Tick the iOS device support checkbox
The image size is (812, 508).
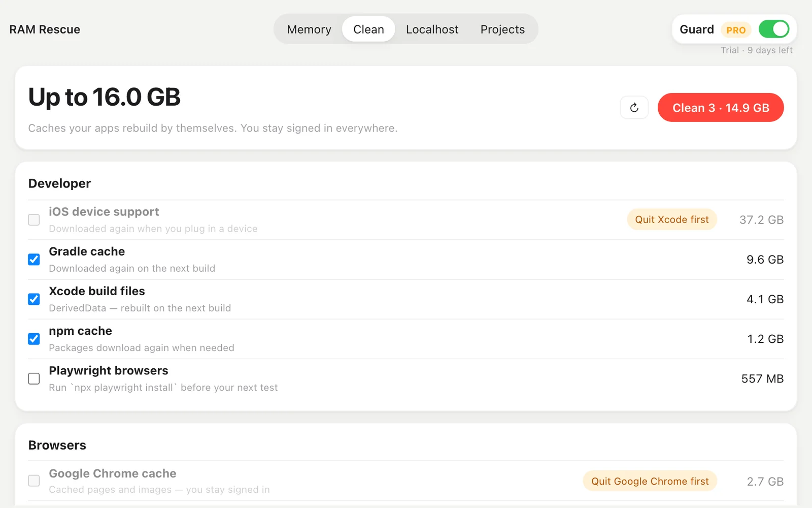(x=34, y=219)
